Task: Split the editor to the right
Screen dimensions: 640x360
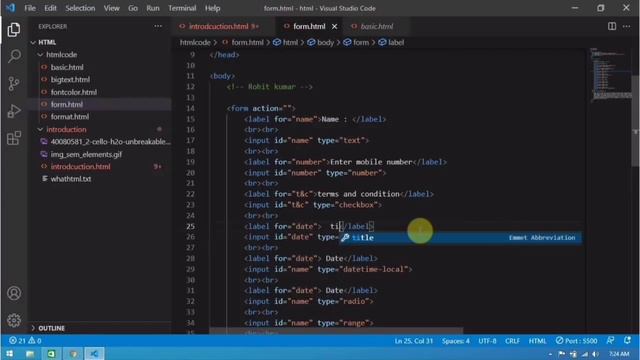Action: [612, 27]
